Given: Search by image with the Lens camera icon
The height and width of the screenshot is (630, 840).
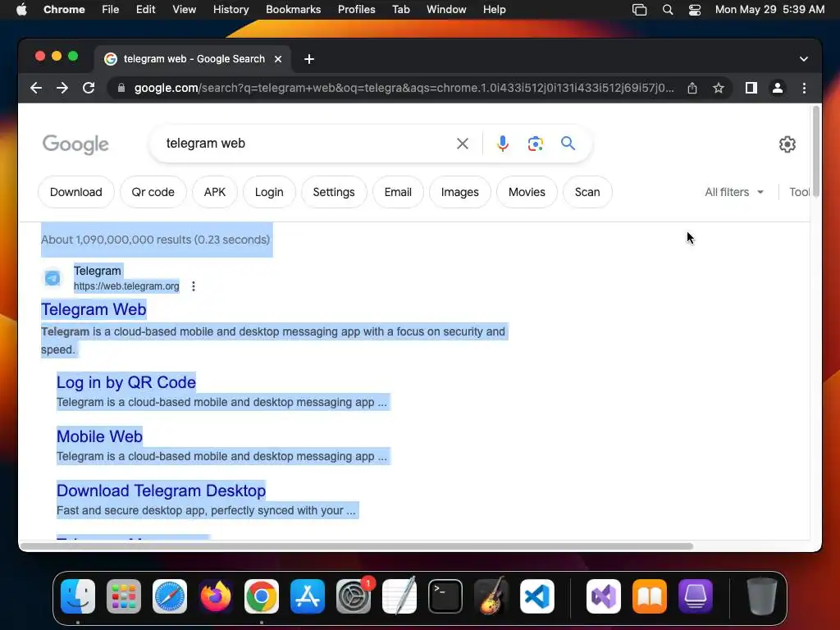Looking at the screenshot, I should 535,144.
